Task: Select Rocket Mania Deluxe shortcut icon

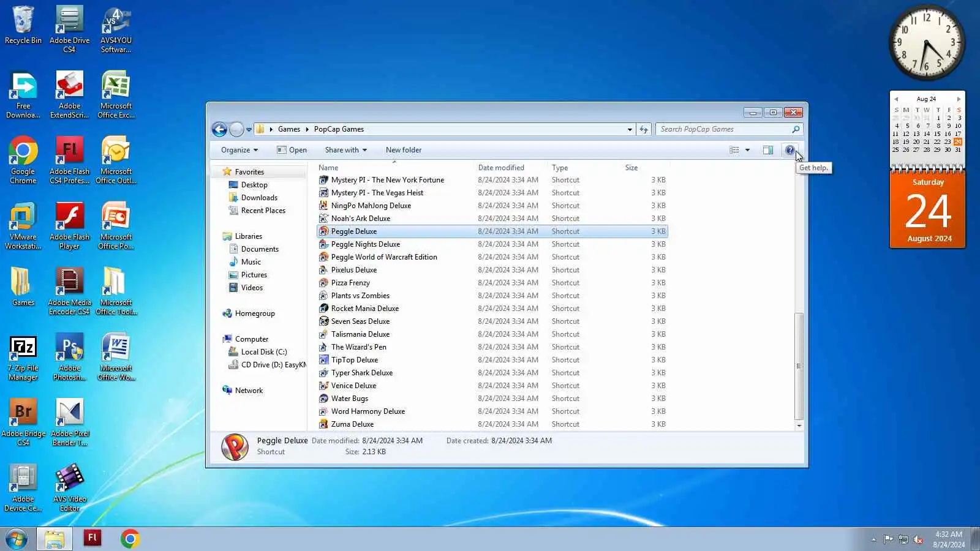Action: 324,309
